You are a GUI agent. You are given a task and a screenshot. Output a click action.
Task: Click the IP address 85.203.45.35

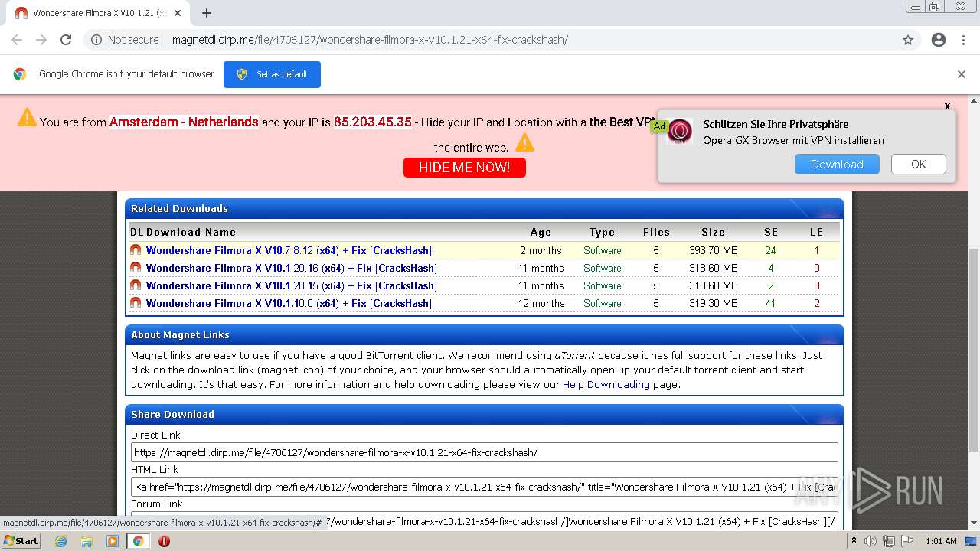pyautogui.click(x=373, y=122)
